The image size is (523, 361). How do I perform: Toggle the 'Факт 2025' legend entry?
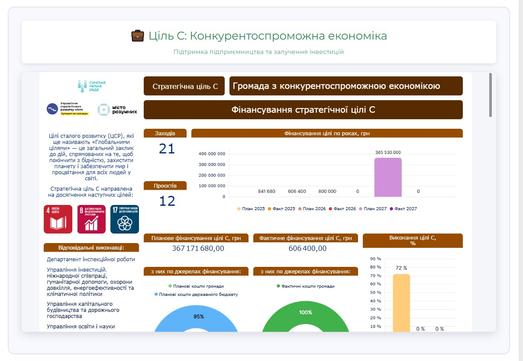click(x=282, y=209)
